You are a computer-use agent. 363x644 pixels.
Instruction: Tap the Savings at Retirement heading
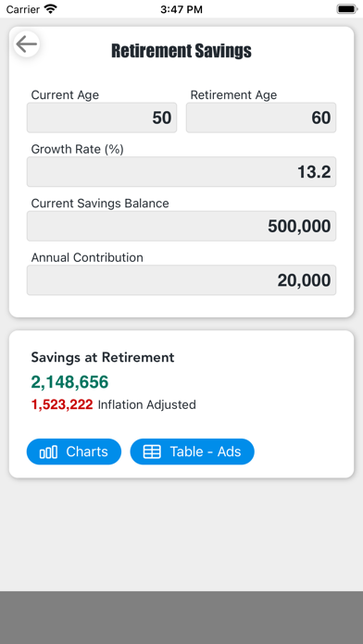103,357
